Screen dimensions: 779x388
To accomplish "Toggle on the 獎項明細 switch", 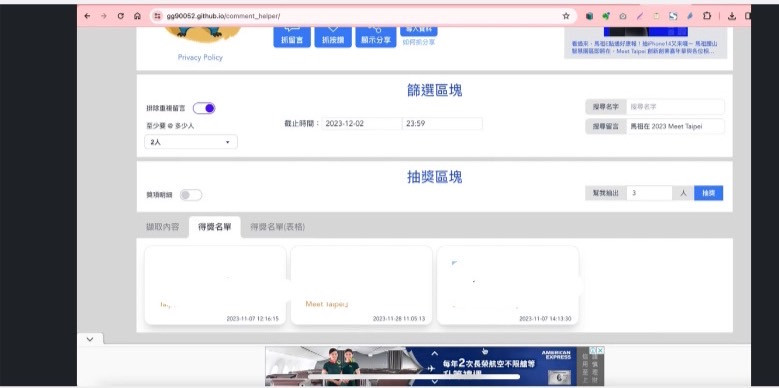I will [191, 195].
